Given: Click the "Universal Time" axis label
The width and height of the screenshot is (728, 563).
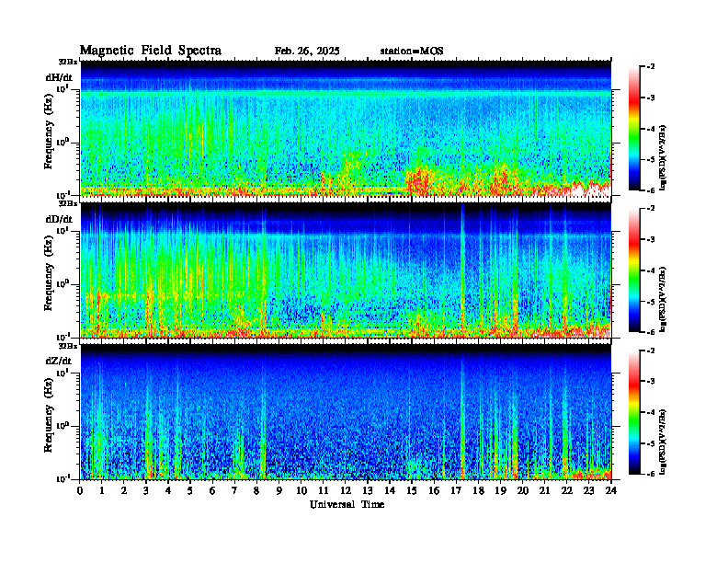Looking at the screenshot, I should [x=347, y=504].
